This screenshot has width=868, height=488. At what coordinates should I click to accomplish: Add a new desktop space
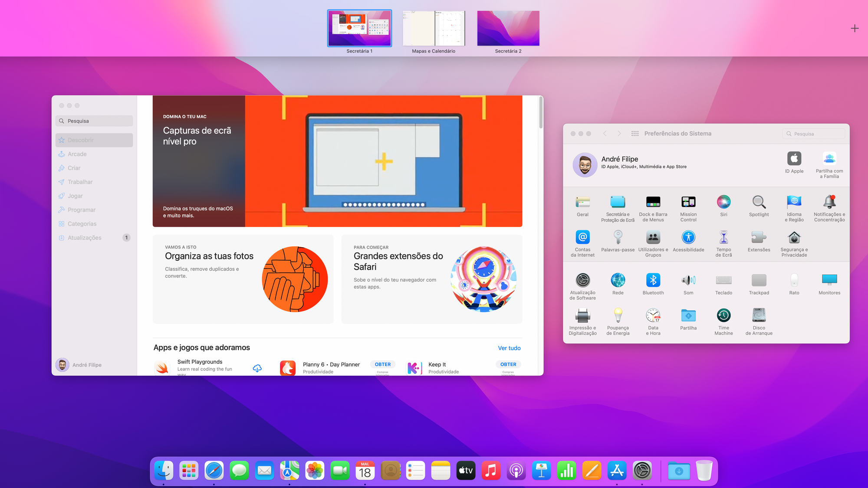(855, 28)
